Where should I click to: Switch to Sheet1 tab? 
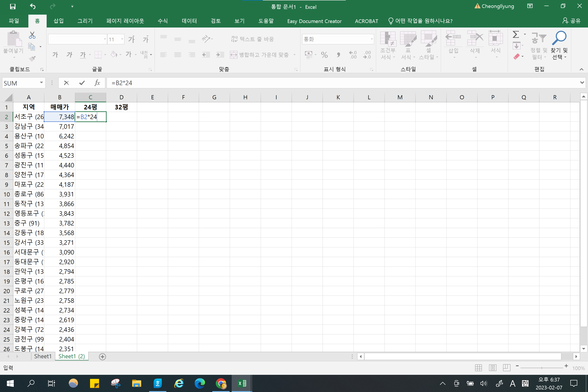(43, 356)
